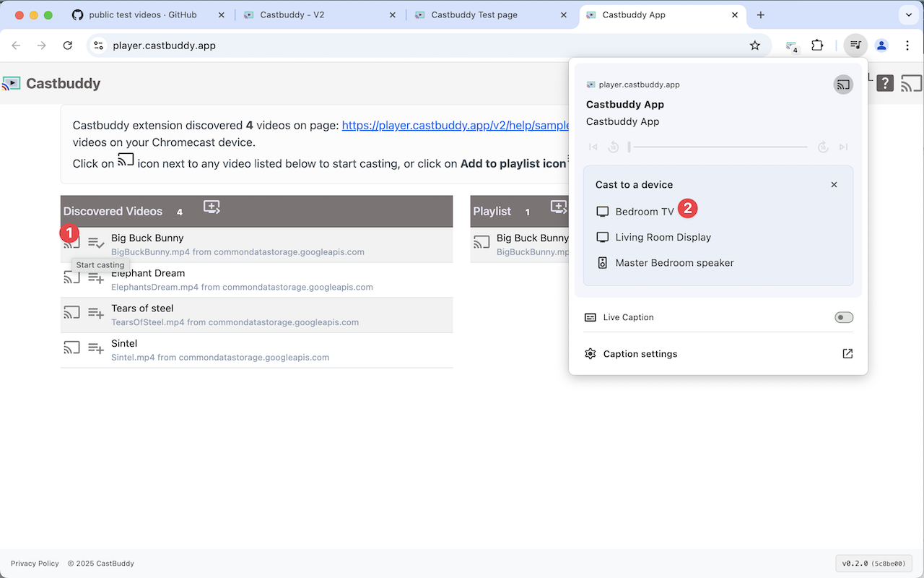This screenshot has width=924, height=578.
Task: Cast the Big Buck Bunny item in the Playlist
Action: click(481, 243)
